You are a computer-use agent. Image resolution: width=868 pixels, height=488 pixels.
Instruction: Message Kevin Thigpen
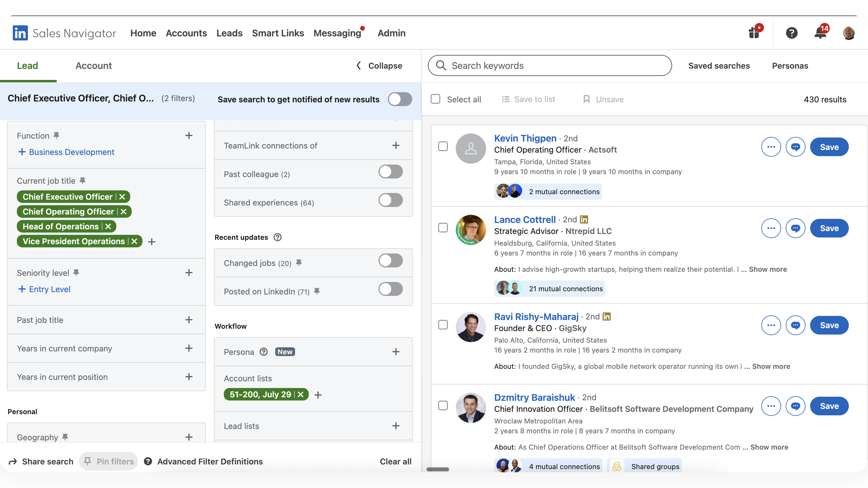[795, 147]
